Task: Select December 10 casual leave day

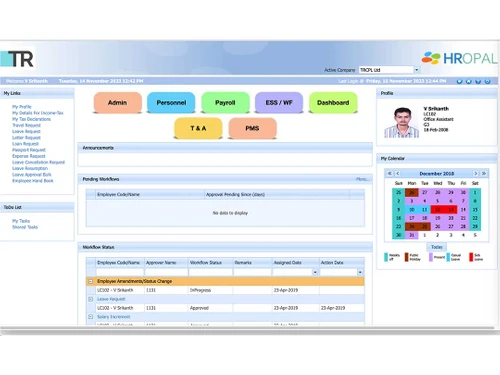Action: (x=411, y=210)
